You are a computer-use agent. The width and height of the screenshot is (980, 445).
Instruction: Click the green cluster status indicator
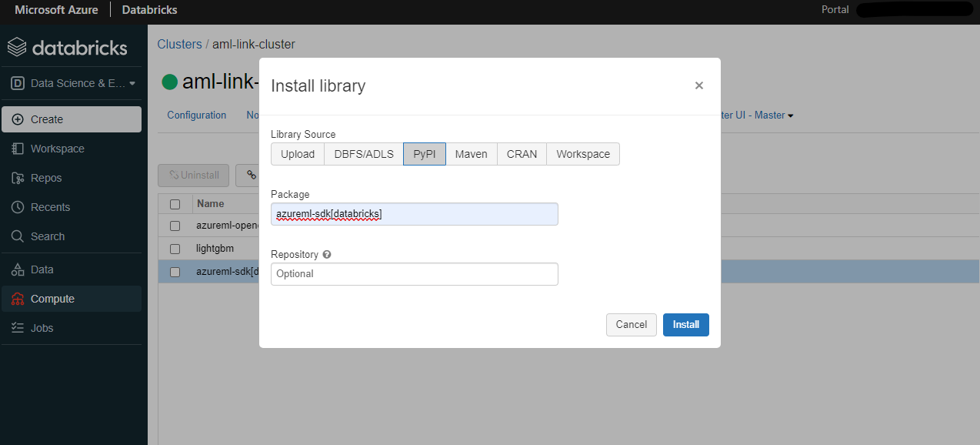[x=169, y=82]
